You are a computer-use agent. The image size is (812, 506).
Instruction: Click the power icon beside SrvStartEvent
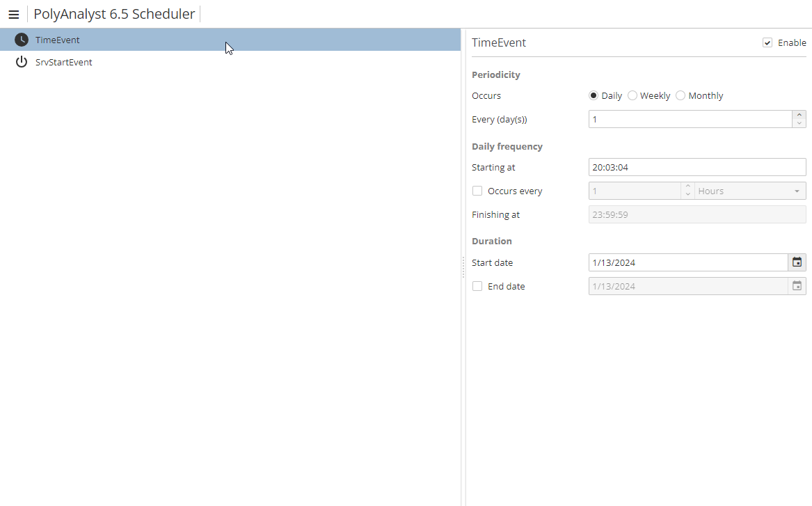pyautogui.click(x=22, y=62)
